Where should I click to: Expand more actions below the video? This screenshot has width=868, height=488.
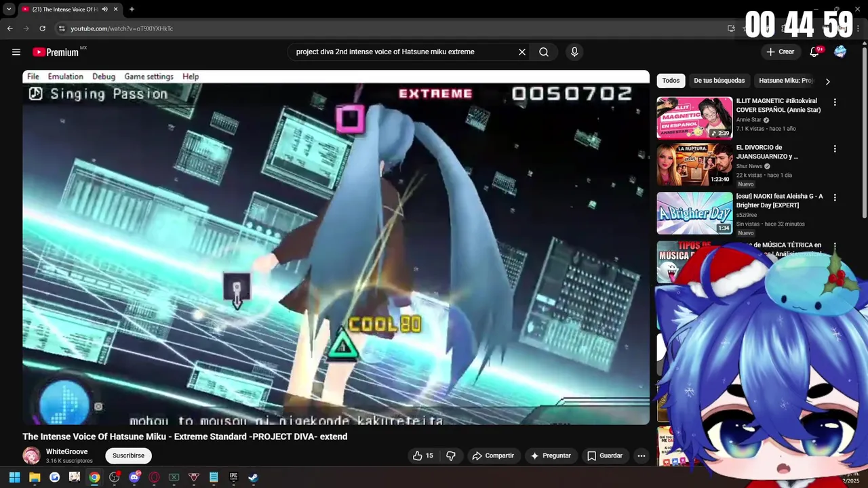641,455
